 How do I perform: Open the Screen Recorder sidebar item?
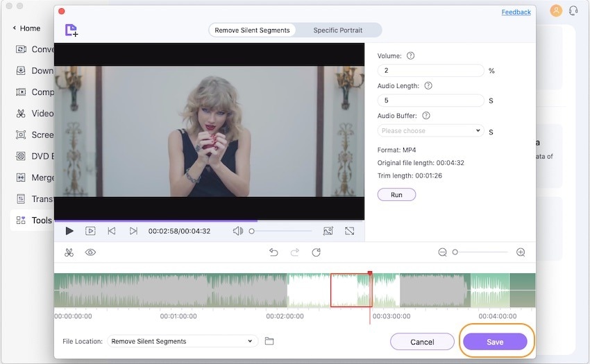tap(35, 135)
